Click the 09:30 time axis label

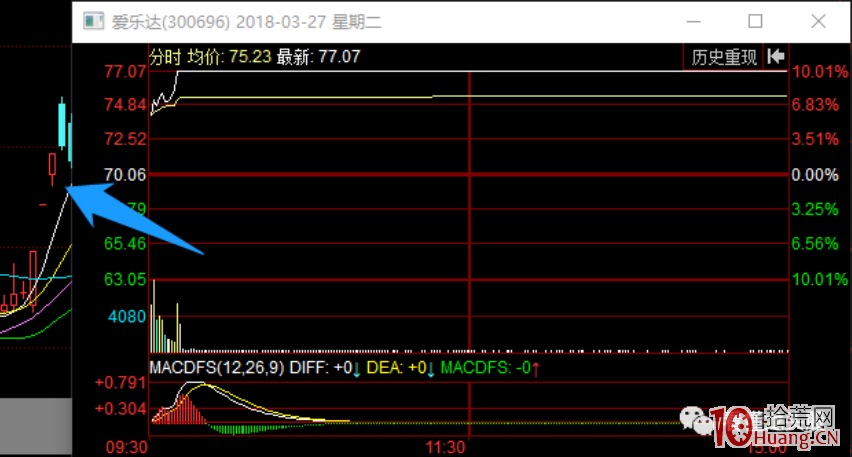[126, 448]
